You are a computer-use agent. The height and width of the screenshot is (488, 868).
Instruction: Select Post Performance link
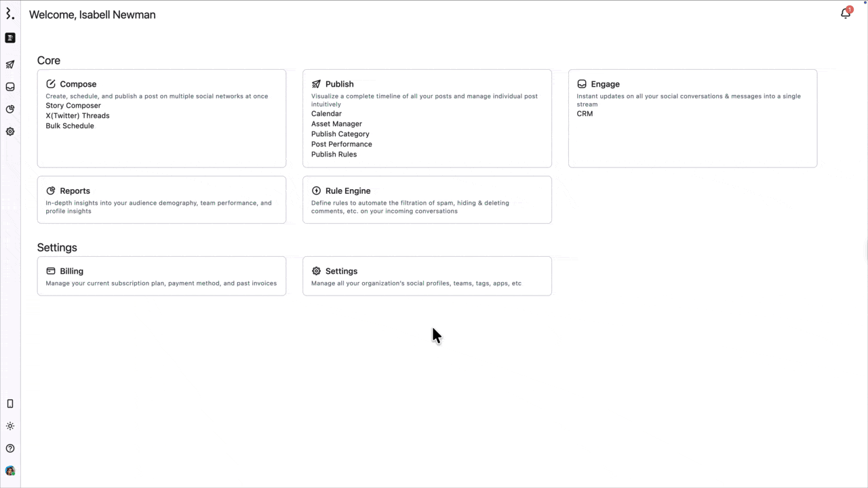pyautogui.click(x=341, y=144)
